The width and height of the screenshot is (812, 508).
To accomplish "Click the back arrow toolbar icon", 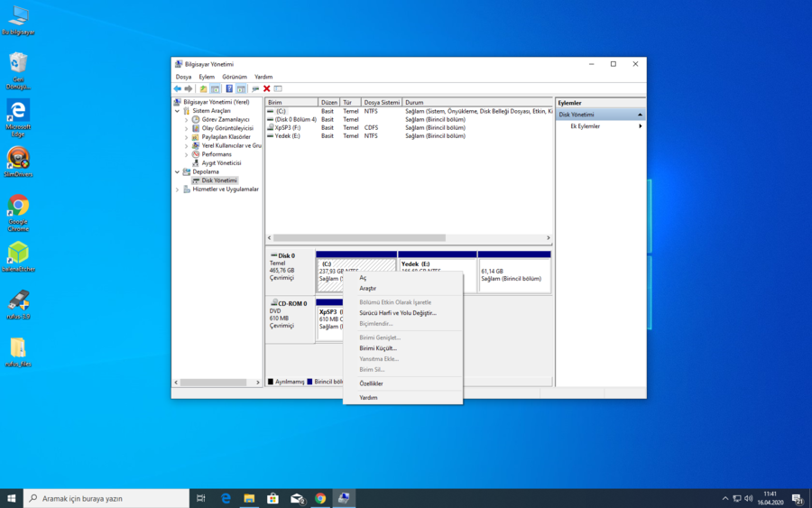I will [x=178, y=88].
